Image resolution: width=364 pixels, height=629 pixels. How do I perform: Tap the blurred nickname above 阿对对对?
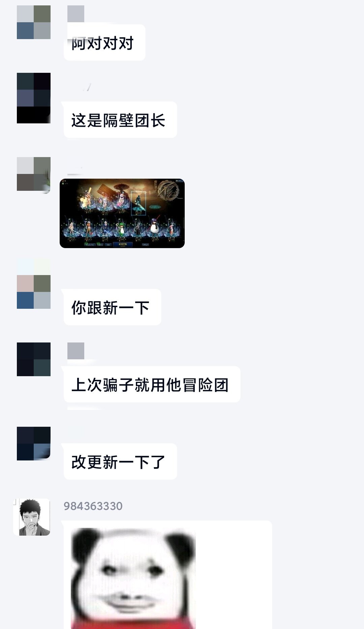[x=76, y=14]
